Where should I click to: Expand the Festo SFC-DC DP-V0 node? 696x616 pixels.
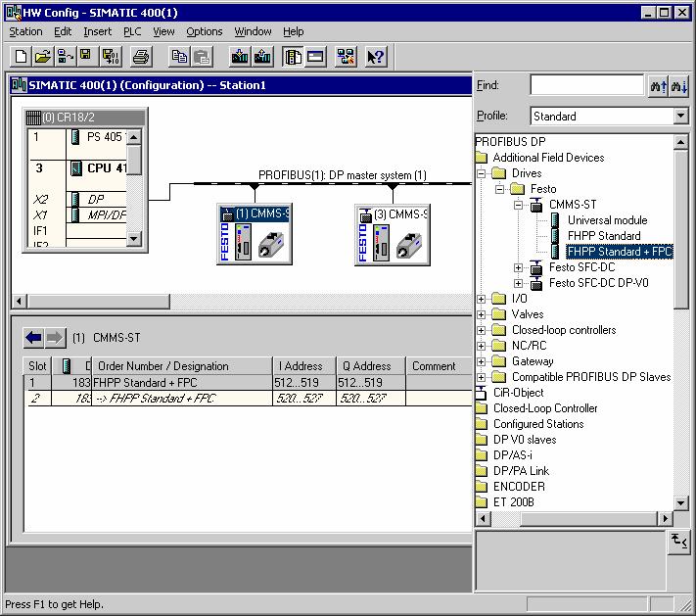coord(518,283)
